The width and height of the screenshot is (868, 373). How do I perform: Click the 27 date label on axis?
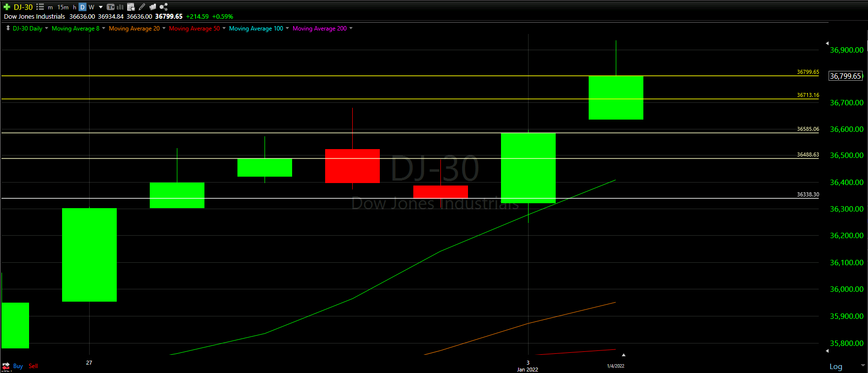tap(89, 363)
